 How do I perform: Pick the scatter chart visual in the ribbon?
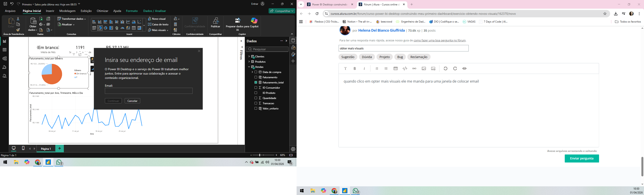coord(139,22)
